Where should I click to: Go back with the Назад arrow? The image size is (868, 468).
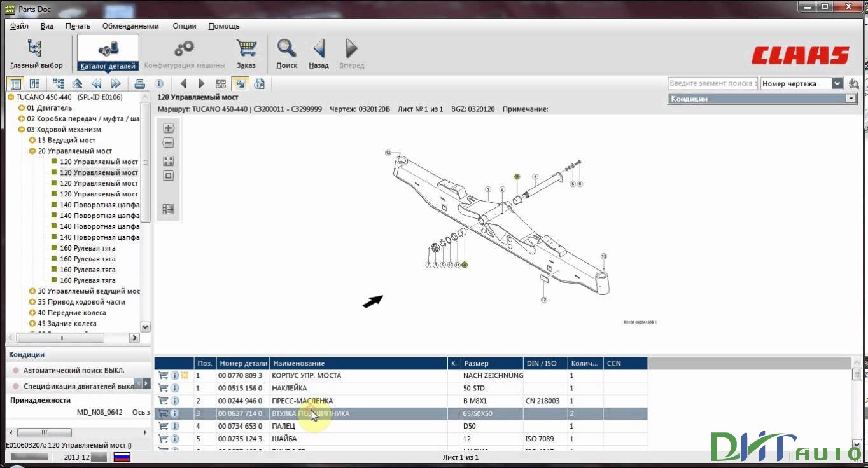coord(319,53)
